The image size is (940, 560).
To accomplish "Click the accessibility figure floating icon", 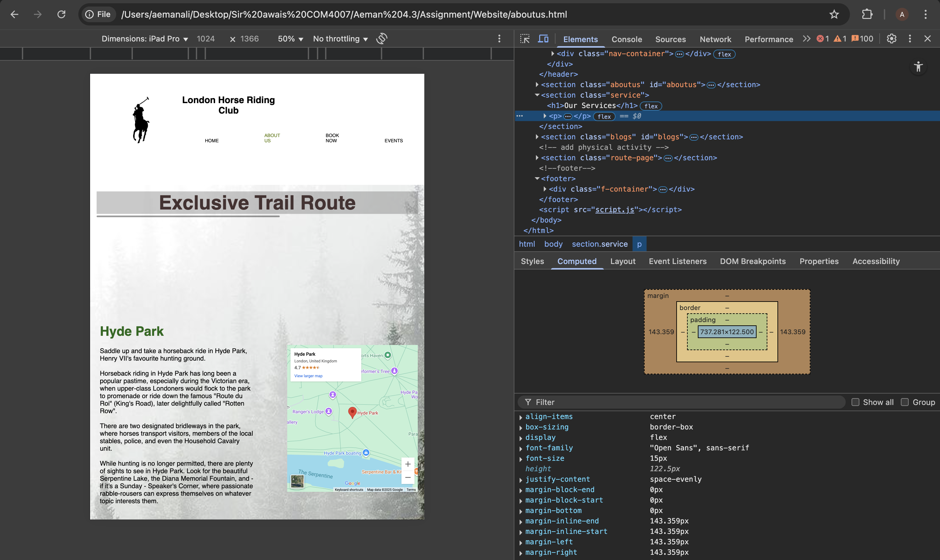I will (x=918, y=67).
